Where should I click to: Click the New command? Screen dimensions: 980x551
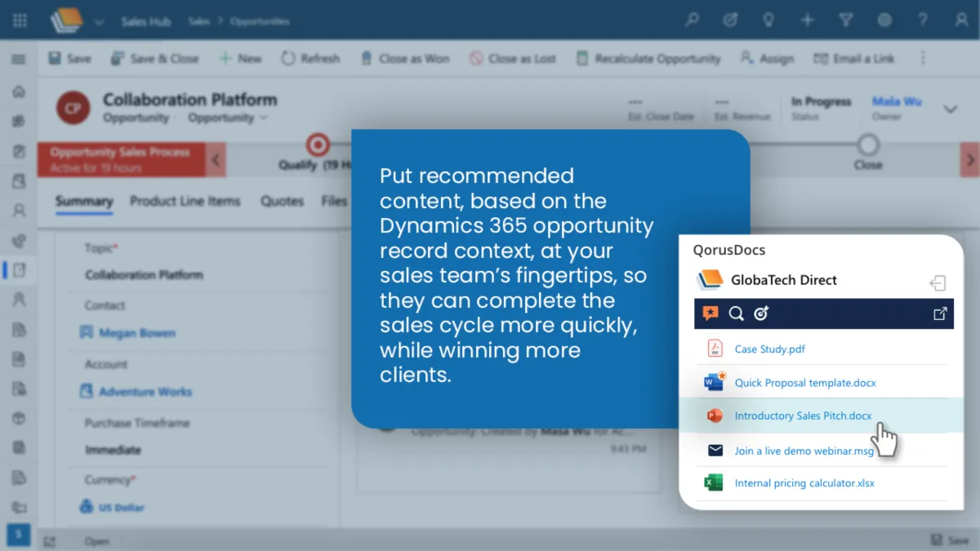click(240, 59)
